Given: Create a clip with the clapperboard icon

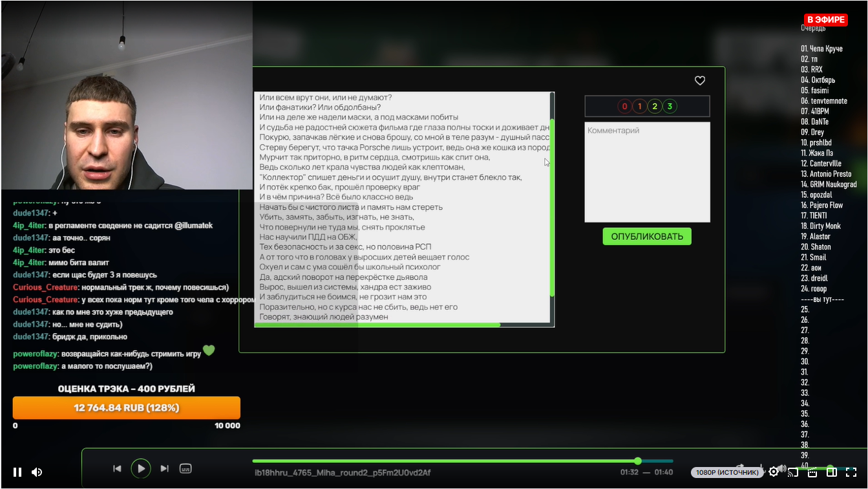Looking at the screenshot, I should 812,472.
